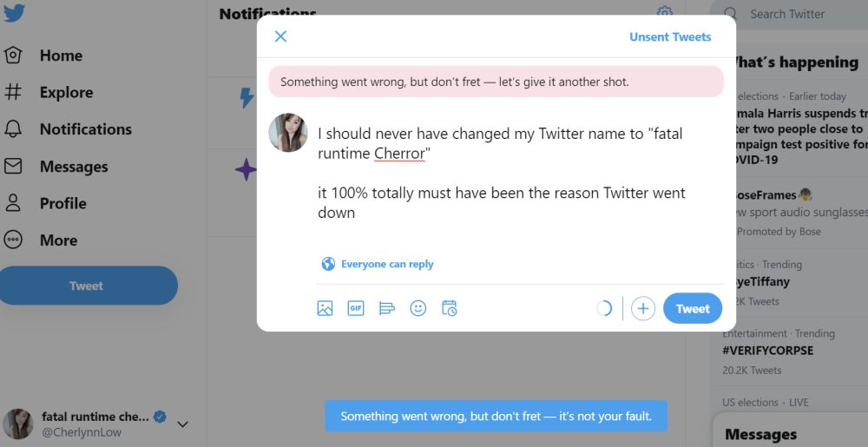Click the search magnifier icon
Image resolution: width=868 pixels, height=447 pixels.
pos(731,14)
